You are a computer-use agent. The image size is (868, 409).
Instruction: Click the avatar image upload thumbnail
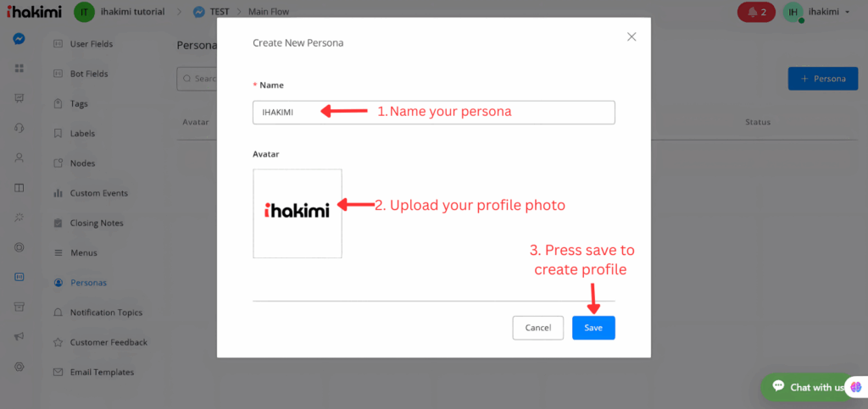click(298, 213)
